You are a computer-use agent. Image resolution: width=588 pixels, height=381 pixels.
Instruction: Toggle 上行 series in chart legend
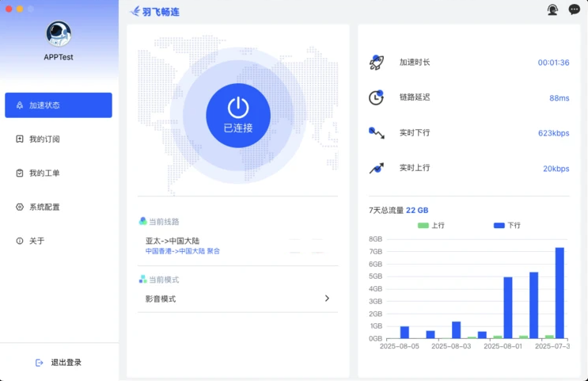coord(431,226)
